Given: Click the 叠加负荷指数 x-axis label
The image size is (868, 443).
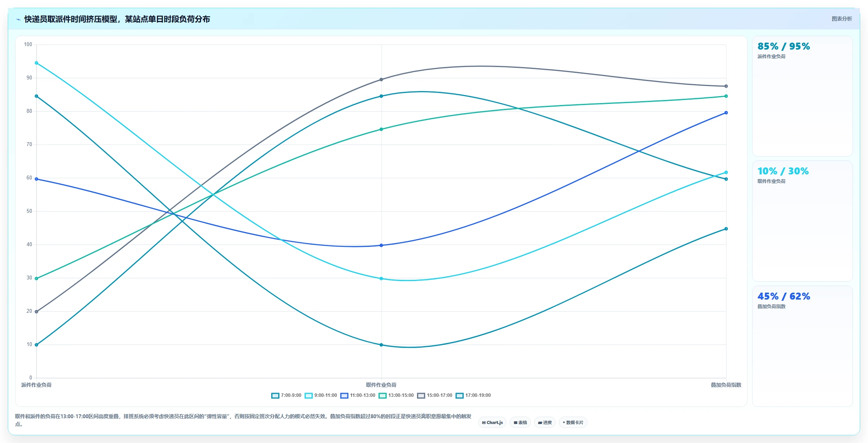Looking at the screenshot, I should (726, 385).
